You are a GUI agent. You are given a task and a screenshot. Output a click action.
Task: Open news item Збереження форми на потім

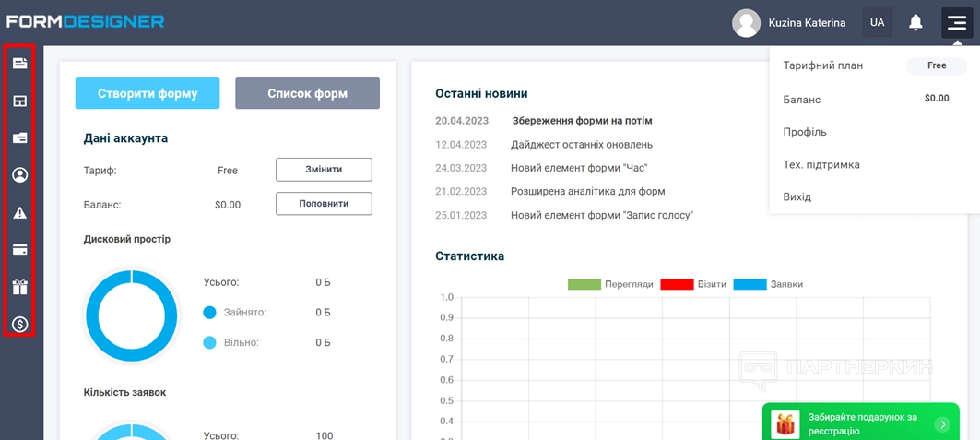pos(582,121)
